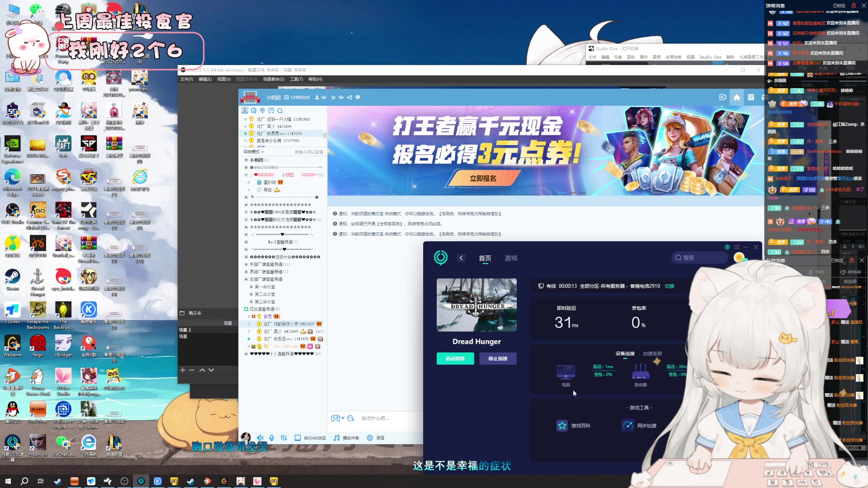Toggle the microphone mute in the voice bar
This screenshot has width=868, height=488.
271,437
